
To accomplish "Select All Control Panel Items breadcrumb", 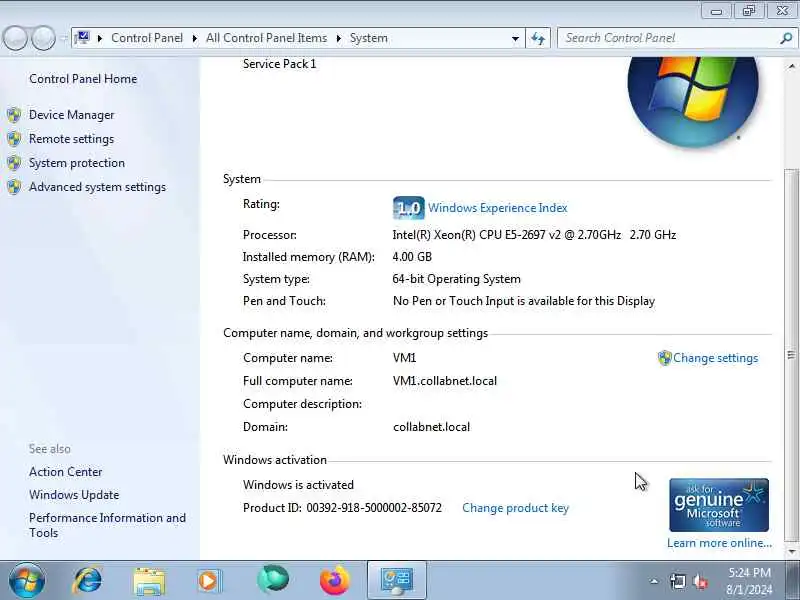I will click(266, 38).
